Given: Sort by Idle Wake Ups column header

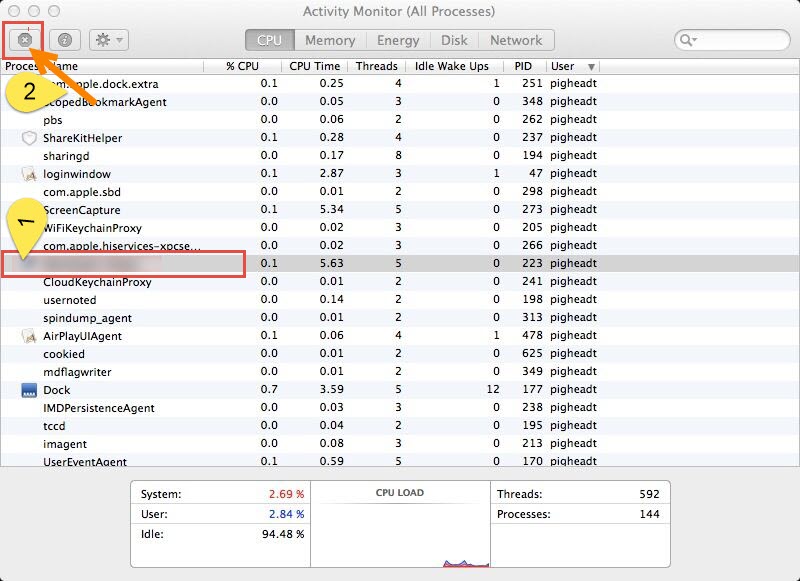Looking at the screenshot, I should tap(452, 66).
